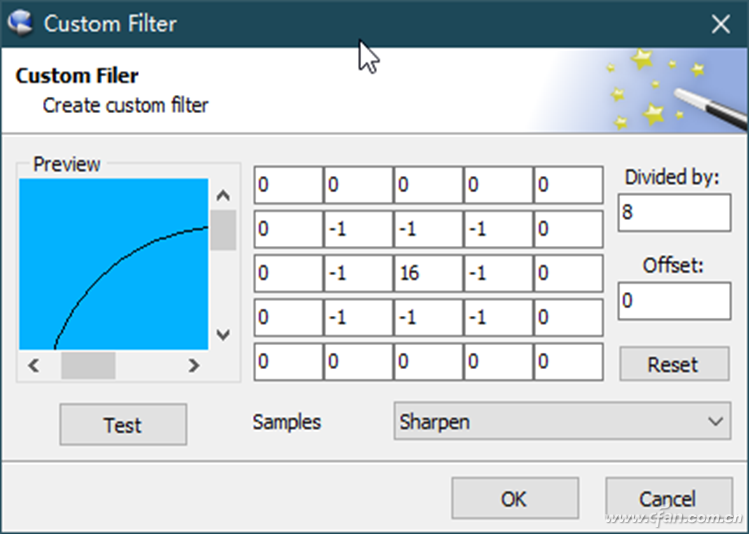Close the Custom Filter dialog
The image size is (749, 534).
720,24
